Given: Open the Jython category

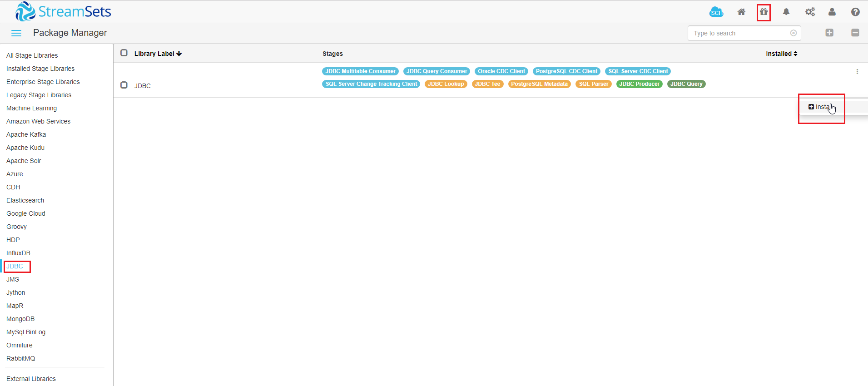Looking at the screenshot, I should 16,292.
